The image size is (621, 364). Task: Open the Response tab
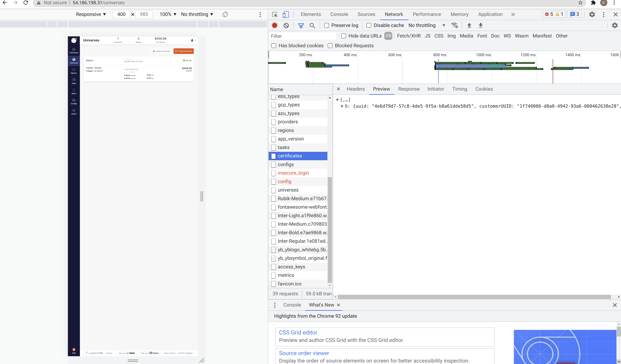point(409,89)
